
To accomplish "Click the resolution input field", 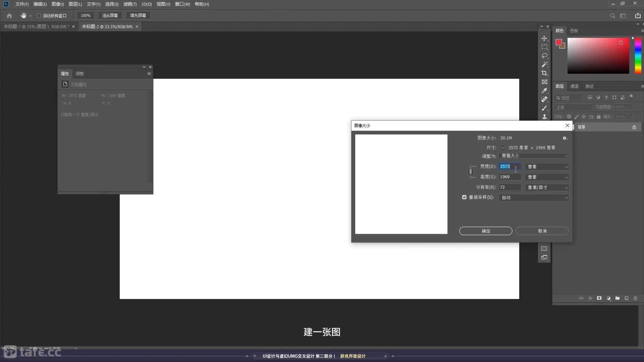I will [509, 187].
